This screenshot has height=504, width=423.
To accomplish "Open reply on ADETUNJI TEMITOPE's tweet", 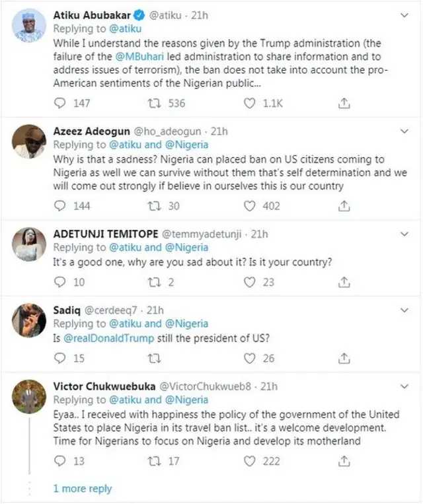I will click(59, 282).
